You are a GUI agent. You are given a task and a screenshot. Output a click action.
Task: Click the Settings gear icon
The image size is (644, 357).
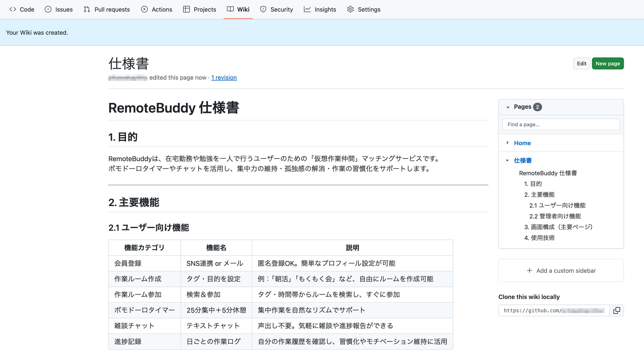pyautogui.click(x=350, y=9)
